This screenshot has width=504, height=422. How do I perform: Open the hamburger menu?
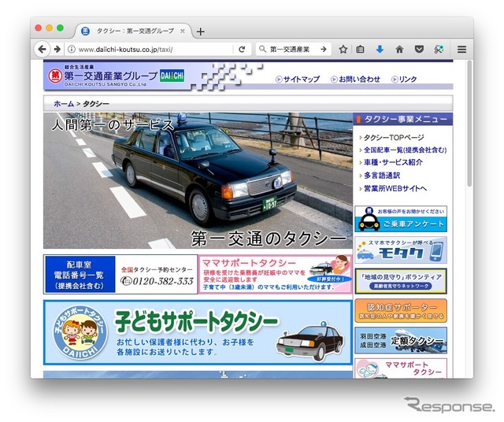[x=462, y=49]
